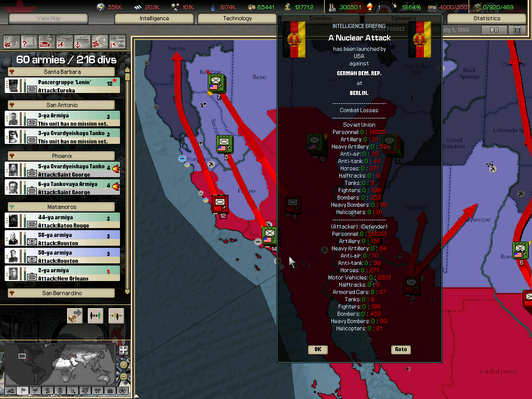Screen dimensions: 532x399
Task: Open the Technology tab
Action: point(237,18)
